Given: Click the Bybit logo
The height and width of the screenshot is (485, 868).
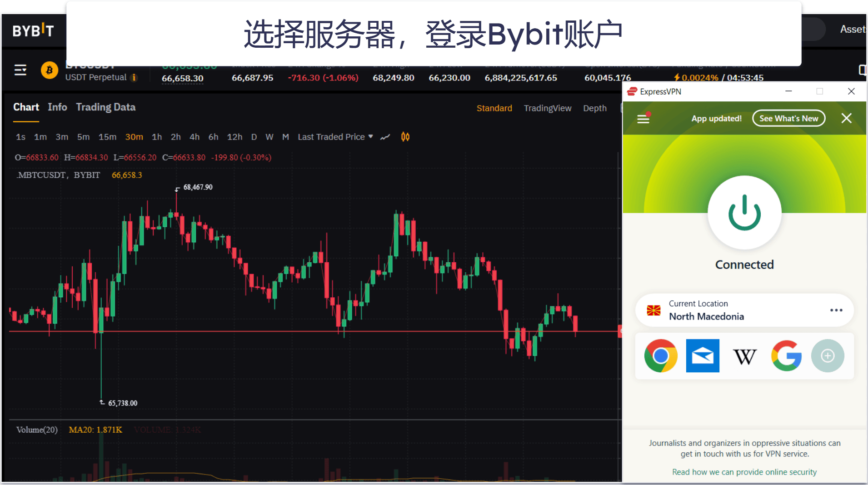Looking at the screenshot, I should click(x=33, y=30).
